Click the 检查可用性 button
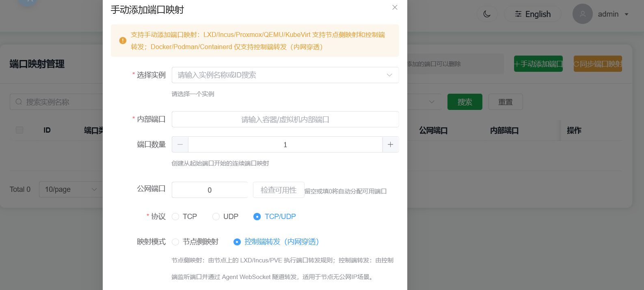 tap(279, 190)
